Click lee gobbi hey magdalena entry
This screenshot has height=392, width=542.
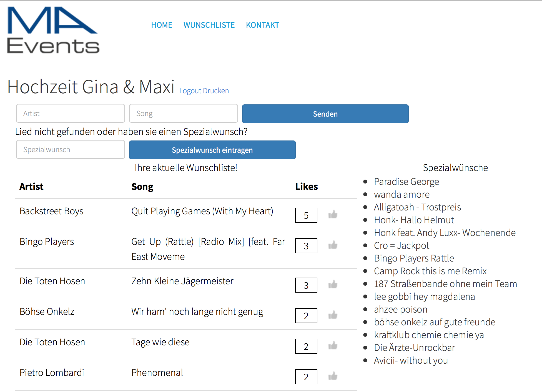(x=425, y=296)
